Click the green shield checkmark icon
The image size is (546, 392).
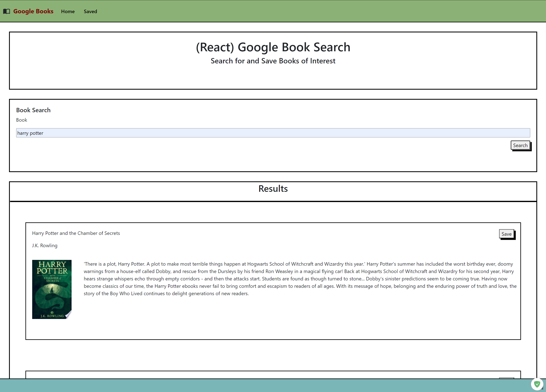(537, 384)
